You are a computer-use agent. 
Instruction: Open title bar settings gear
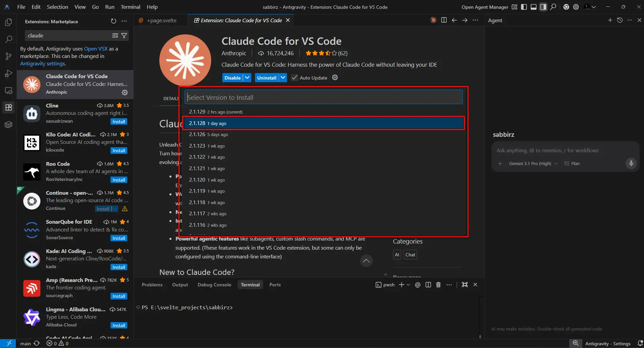click(576, 7)
